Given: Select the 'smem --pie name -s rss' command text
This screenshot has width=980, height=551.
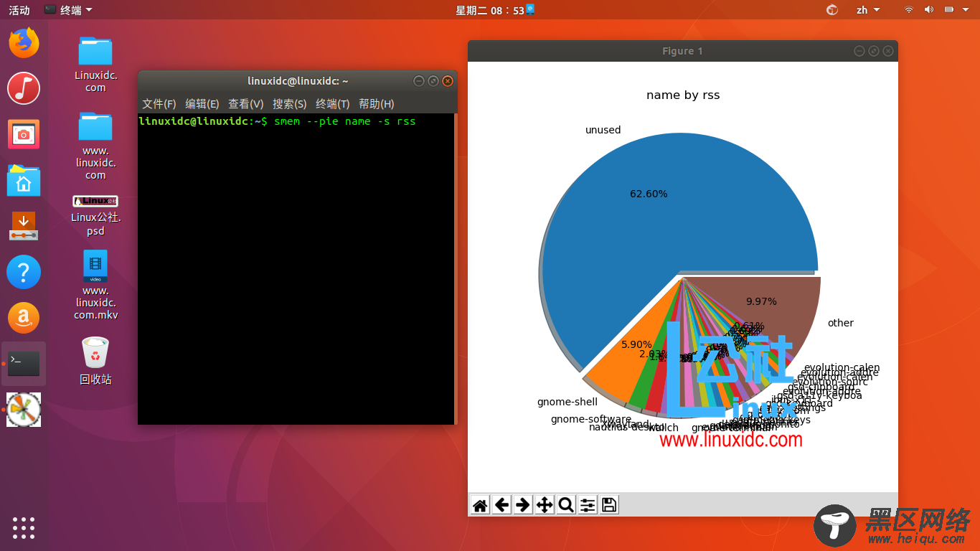Looking at the screenshot, I should coord(345,121).
